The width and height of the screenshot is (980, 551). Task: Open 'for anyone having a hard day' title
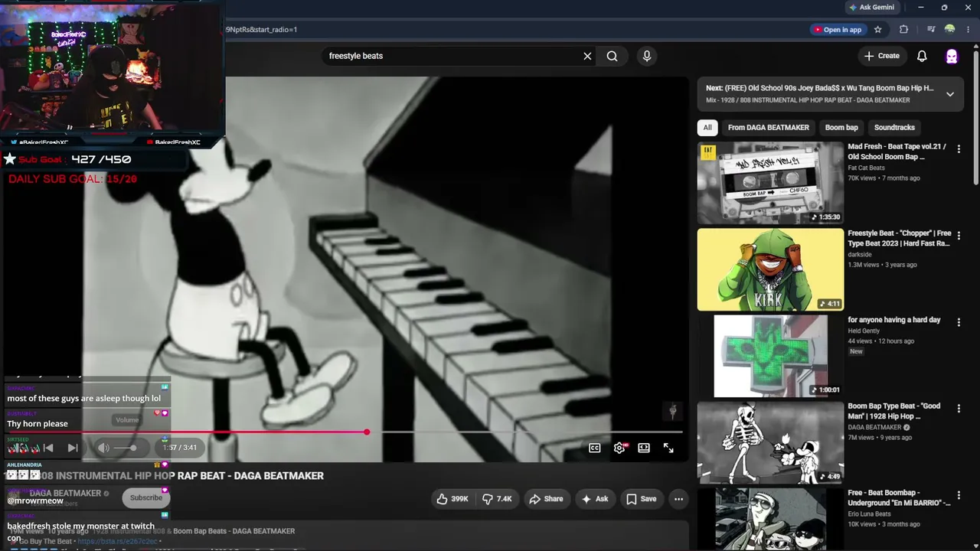pyautogui.click(x=893, y=320)
